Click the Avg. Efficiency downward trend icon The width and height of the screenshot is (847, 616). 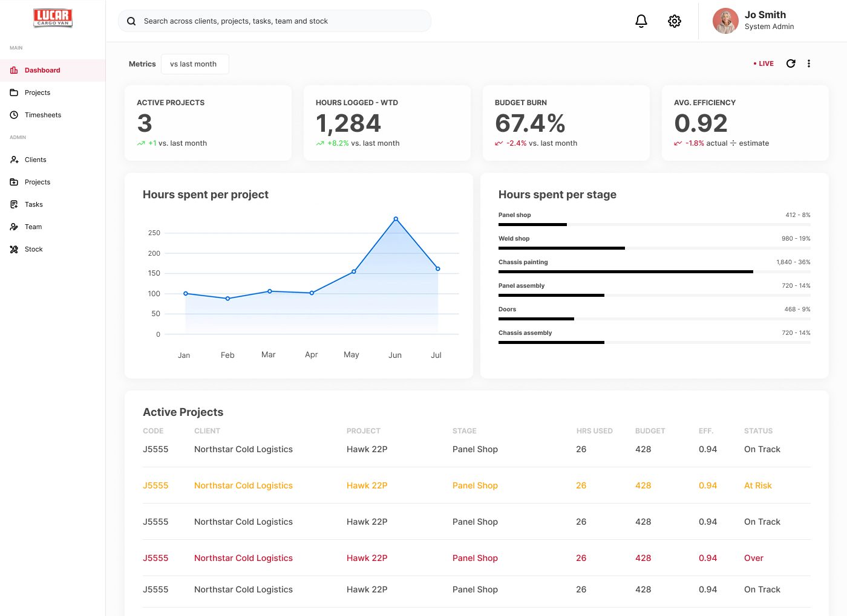[678, 143]
